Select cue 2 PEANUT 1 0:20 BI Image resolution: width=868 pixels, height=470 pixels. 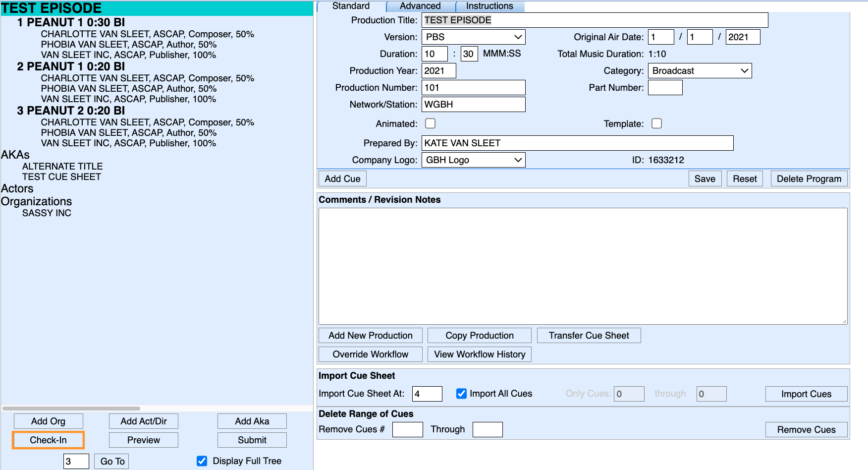71,67
